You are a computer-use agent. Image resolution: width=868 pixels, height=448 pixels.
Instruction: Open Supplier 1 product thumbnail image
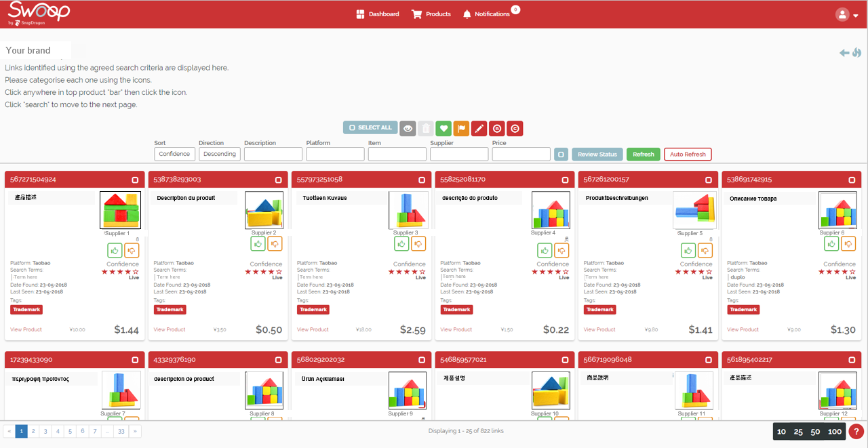click(120, 210)
